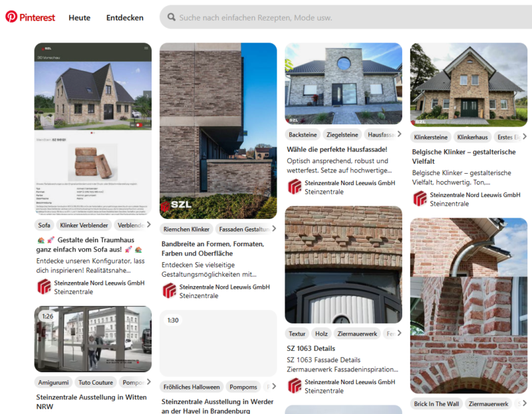Open Steinzentrale Nord Leeuwis GmbH under Belgische Klinker

coord(475,195)
